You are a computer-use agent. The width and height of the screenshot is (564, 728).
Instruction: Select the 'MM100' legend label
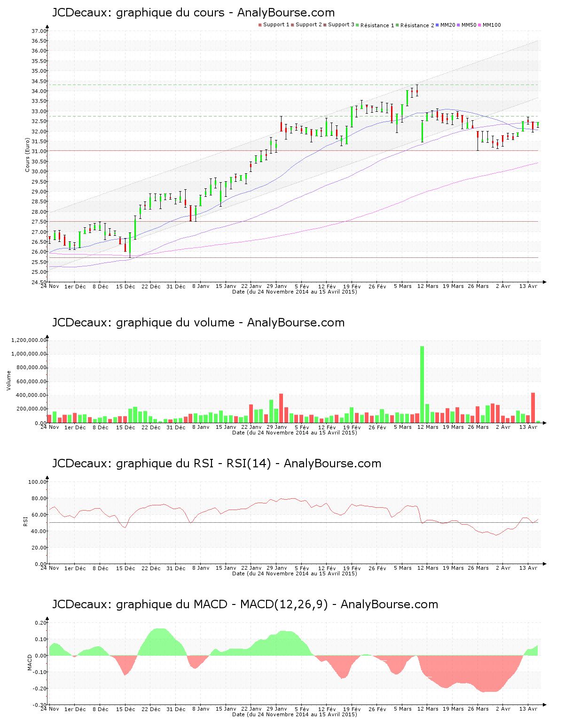pyautogui.click(x=492, y=24)
